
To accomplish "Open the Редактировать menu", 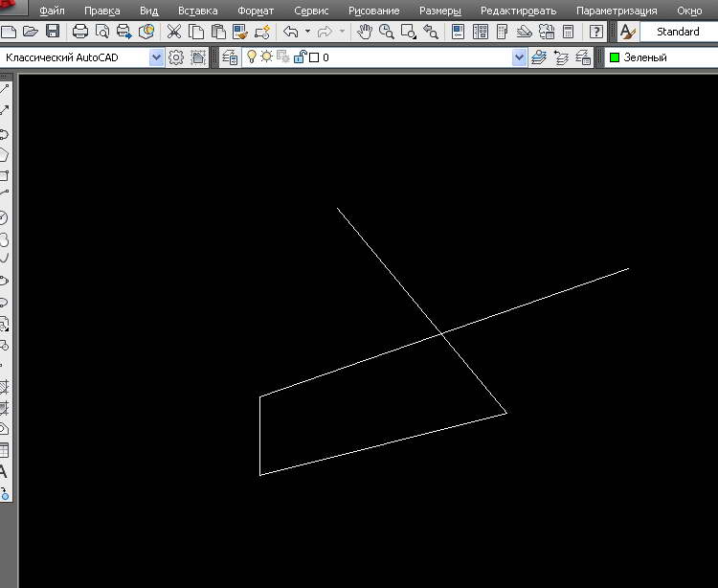I will [x=518, y=11].
